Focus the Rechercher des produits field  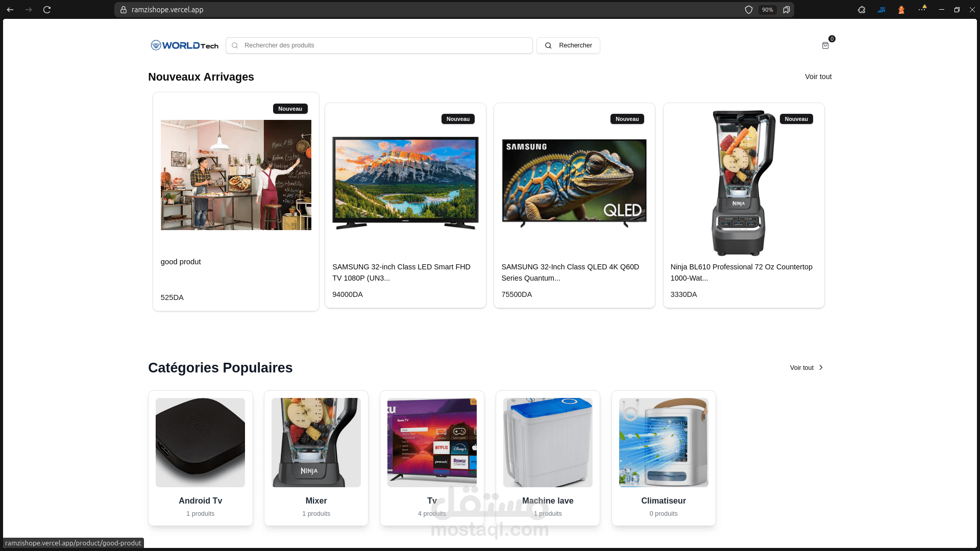click(379, 45)
